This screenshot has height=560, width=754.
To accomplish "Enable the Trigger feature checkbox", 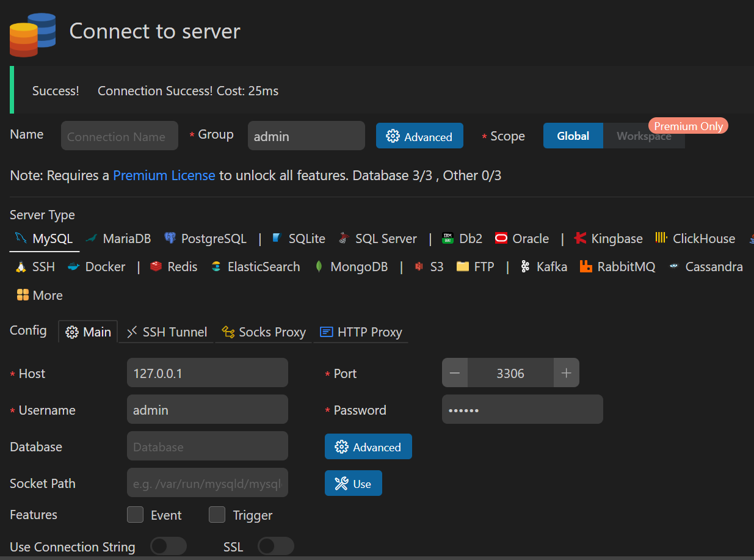I will [x=217, y=515].
